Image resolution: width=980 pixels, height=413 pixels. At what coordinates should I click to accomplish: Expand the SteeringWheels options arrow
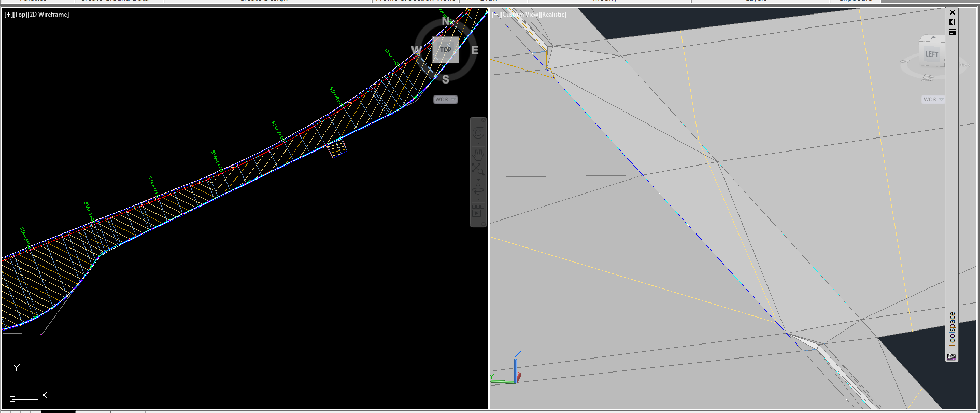478,144
